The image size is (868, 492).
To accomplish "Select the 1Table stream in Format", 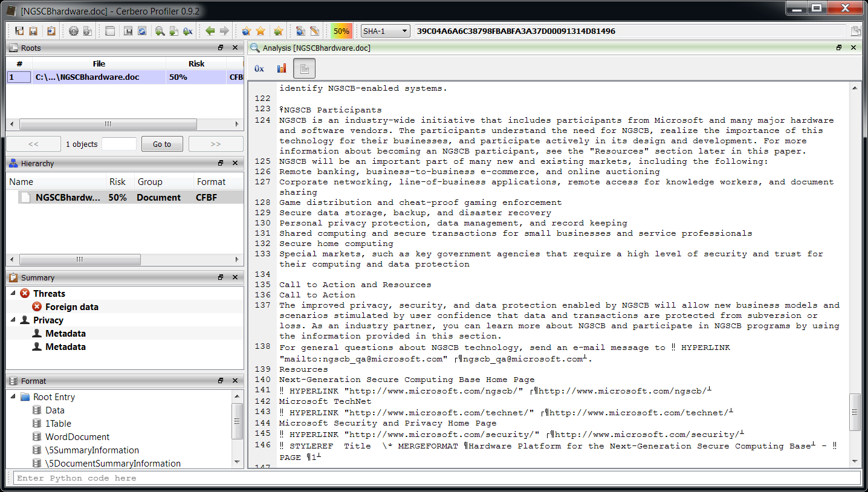I will [x=58, y=423].
